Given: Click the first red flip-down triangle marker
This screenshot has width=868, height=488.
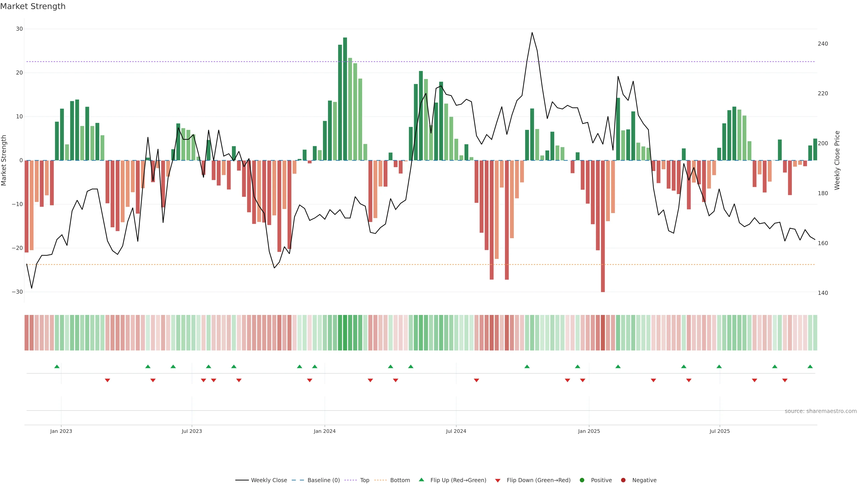Looking at the screenshot, I should [x=108, y=380].
